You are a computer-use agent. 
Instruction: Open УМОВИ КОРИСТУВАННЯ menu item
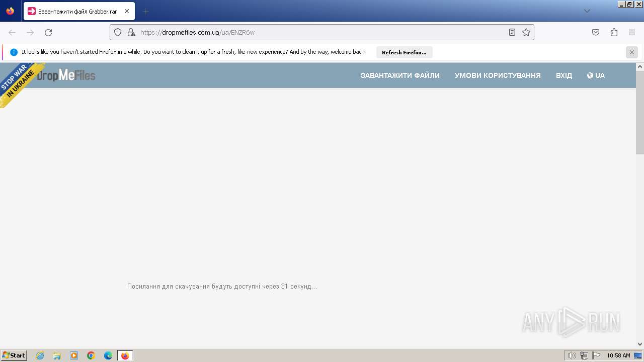click(498, 75)
